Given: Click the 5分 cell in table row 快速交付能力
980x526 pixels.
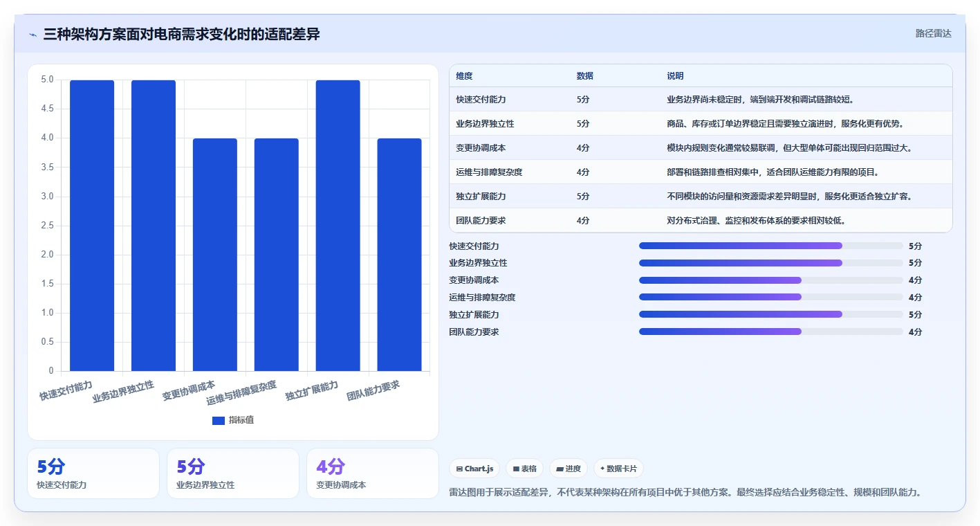Looking at the screenshot, I should (583, 100).
